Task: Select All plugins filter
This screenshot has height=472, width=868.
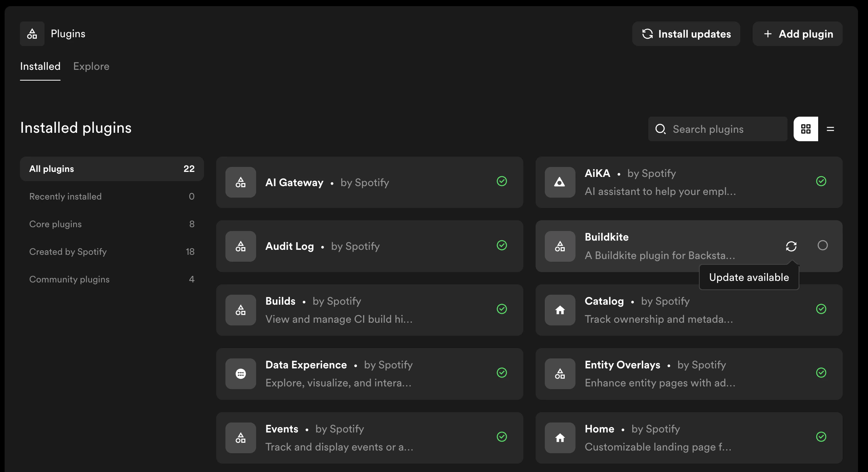Action: click(112, 169)
